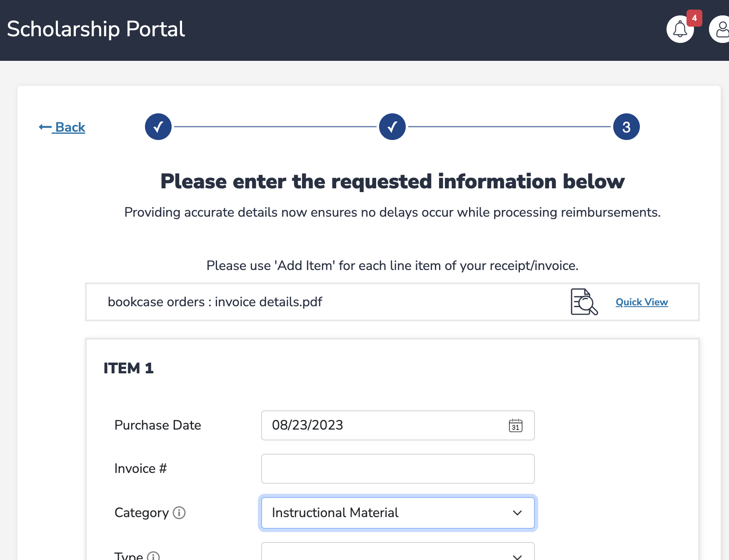
Task: Select step 3 circle in progress bar
Action: pos(626,127)
